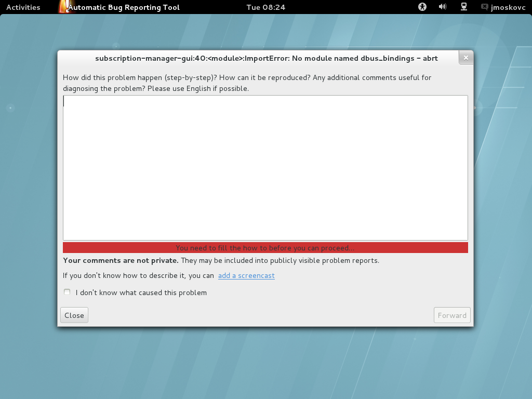Click the 'How did this problem happen' prompt text

pyautogui.click(x=247, y=83)
